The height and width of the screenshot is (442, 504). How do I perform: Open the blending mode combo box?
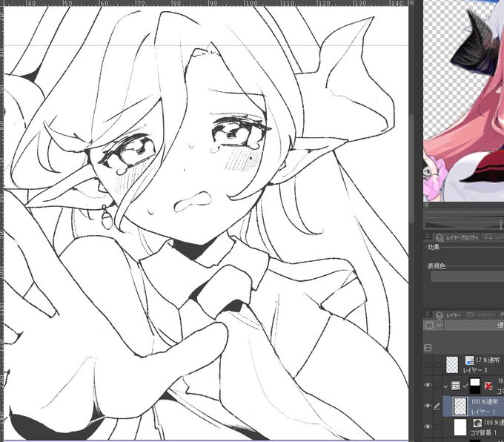474,326
